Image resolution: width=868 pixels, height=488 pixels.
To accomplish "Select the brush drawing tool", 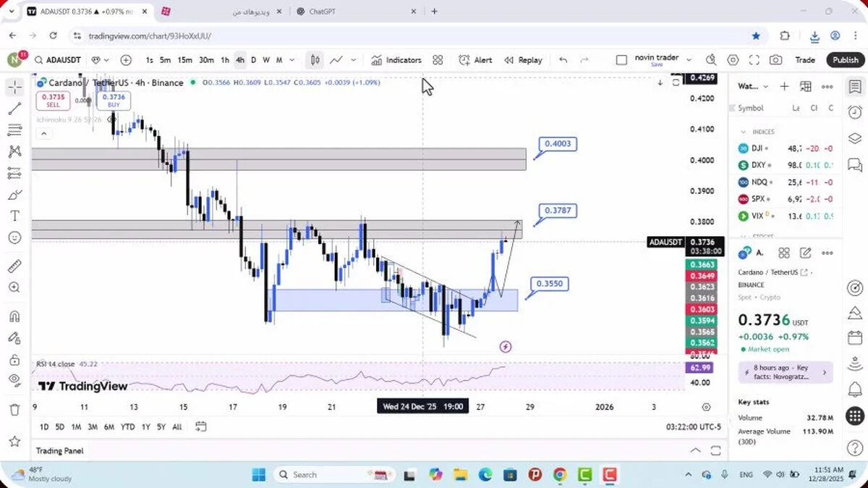I will tap(14, 195).
